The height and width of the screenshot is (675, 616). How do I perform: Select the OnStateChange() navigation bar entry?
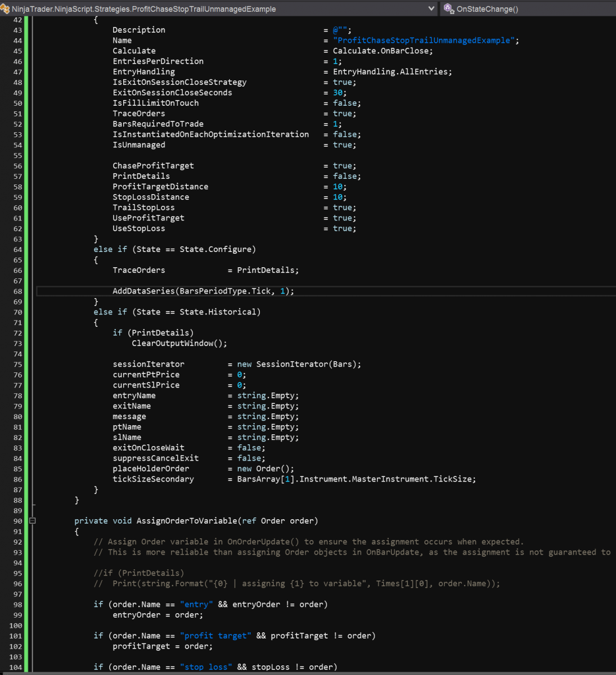tap(495, 8)
